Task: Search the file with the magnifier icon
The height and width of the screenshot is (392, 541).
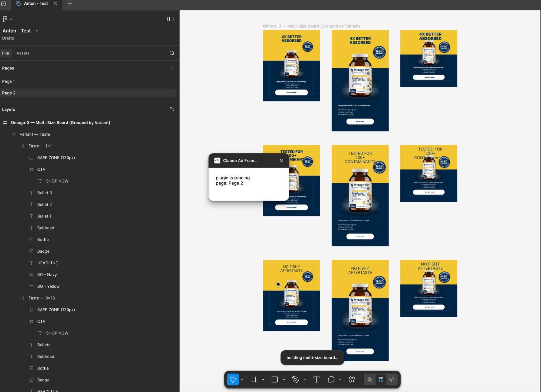Action: [x=172, y=53]
